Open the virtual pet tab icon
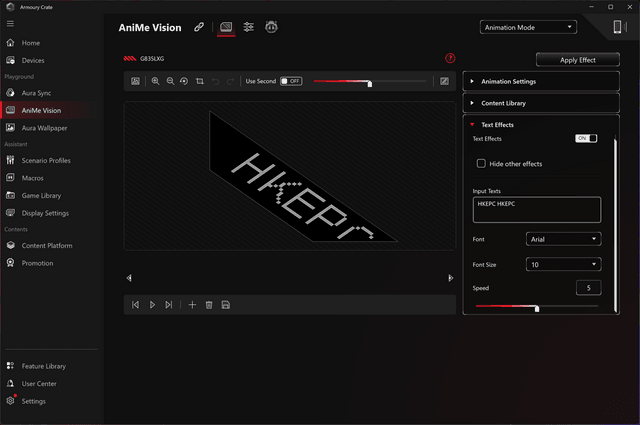 coord(271,27)
